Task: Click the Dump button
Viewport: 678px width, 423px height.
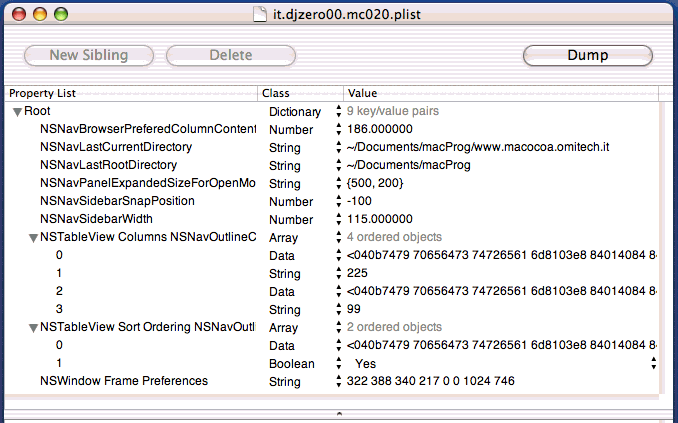Action: (x=587, y=55)
